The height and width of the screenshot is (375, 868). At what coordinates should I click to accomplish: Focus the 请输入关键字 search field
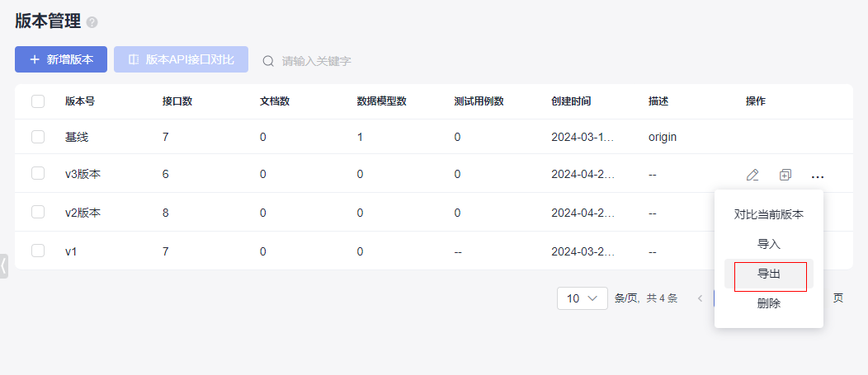316,61
